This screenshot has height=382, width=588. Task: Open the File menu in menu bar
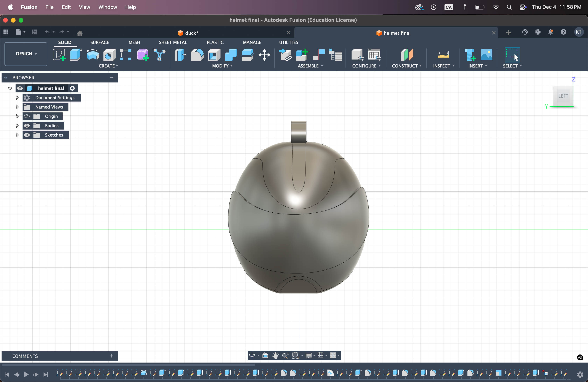49,7
